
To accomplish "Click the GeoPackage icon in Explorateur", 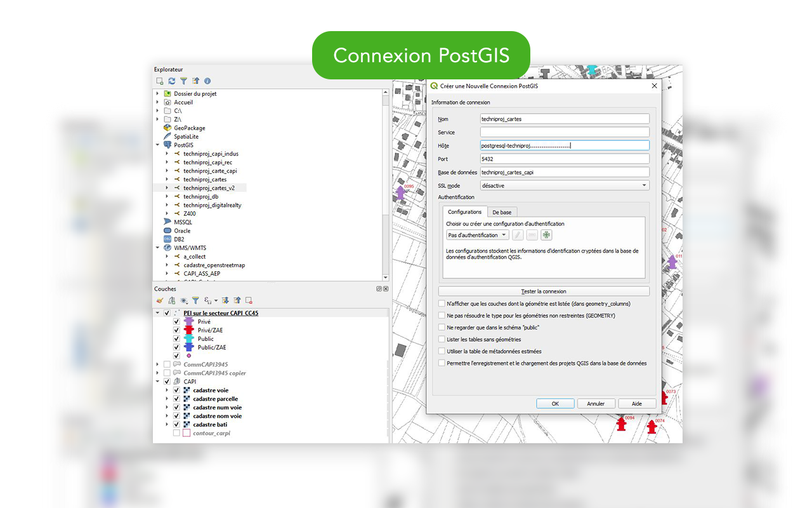I will coord(167,128).
